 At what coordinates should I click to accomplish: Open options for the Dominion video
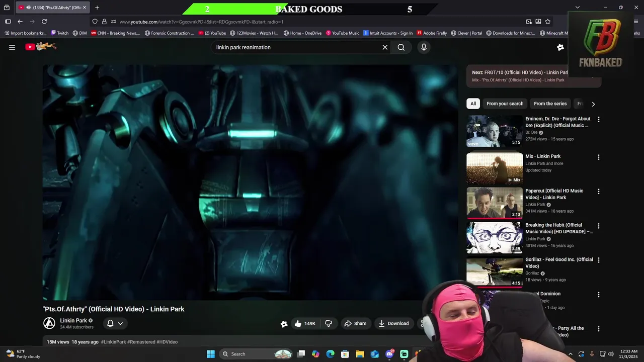(x=598, y=295)
